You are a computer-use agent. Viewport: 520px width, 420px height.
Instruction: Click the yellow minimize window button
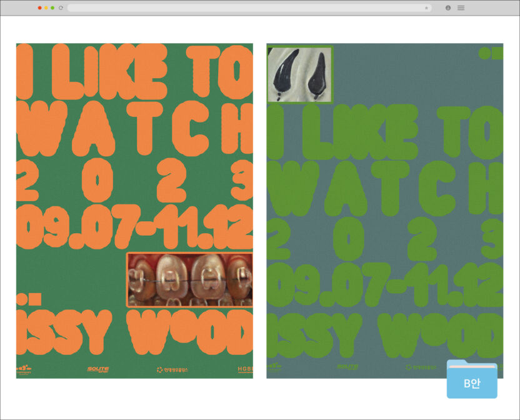point(46,7)
